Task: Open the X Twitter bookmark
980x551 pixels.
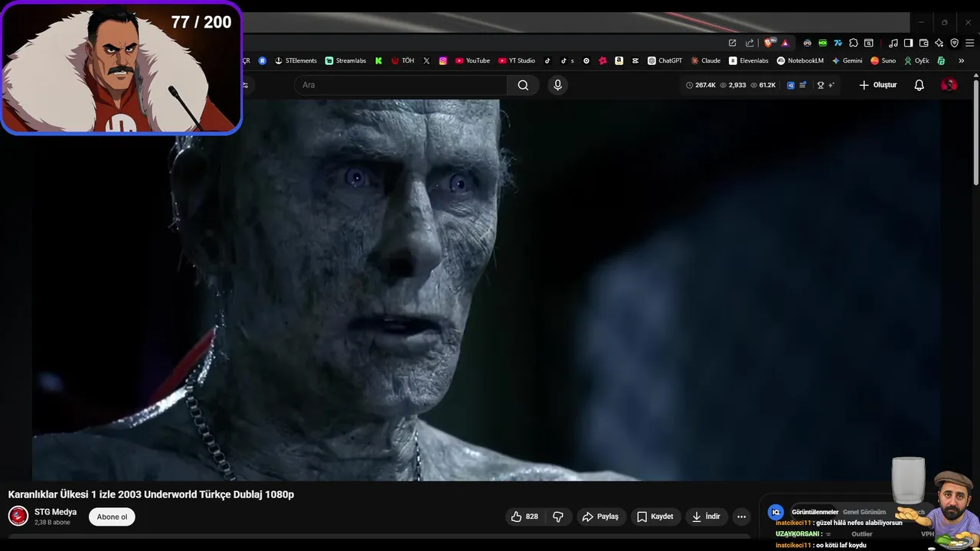Action: coord(426,60)
